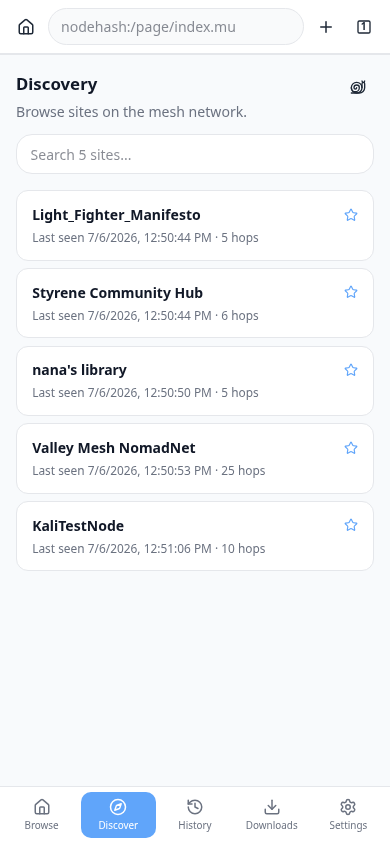Click the home icon beside address bar
390x844 pixels.
(x=26, y=27)
